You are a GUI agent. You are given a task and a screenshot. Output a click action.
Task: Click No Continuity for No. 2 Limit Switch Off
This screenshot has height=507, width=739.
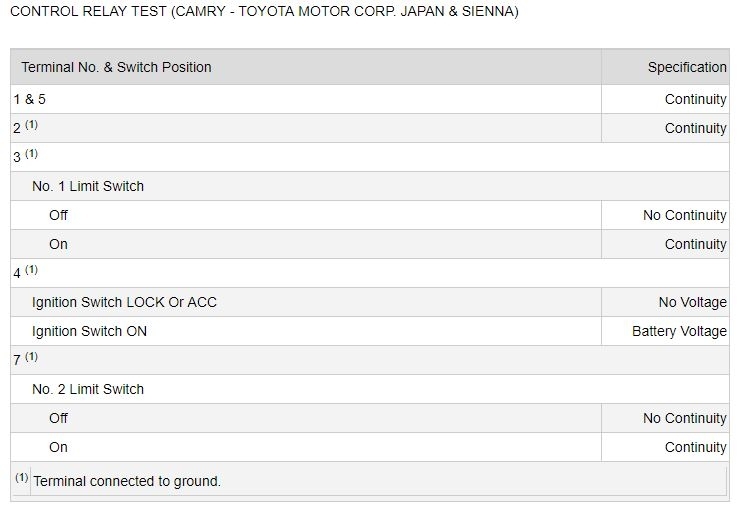tap(684, 418)
